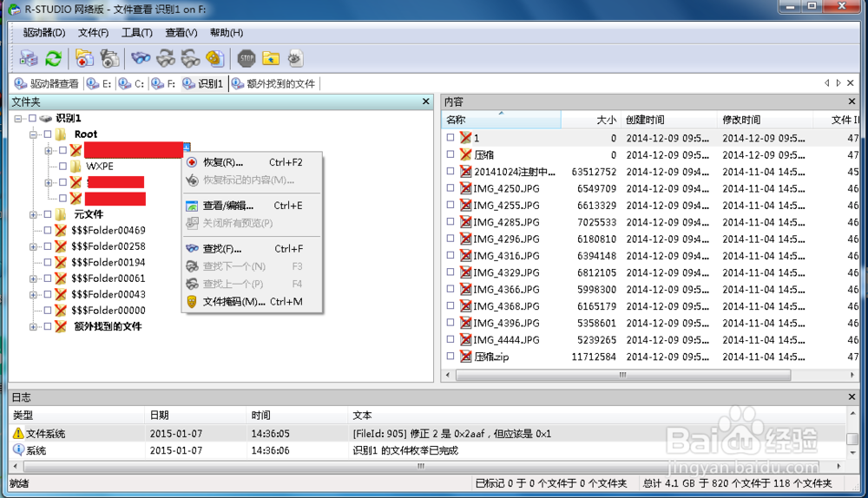Viewport: 868px width, 498px height.
Task: Click the 20141024 file icon in content list
Action: (466, 172)
